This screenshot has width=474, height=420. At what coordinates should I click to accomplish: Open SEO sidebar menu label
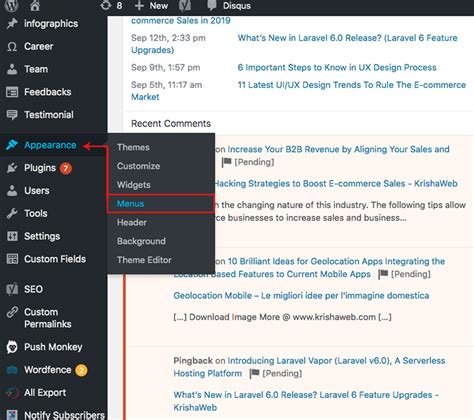[33, 289]
